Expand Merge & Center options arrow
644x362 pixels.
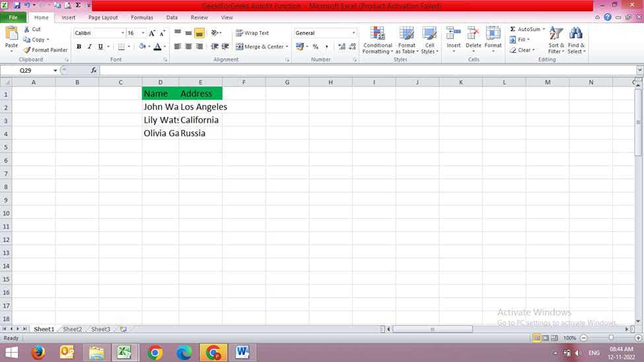coord(287,47)
